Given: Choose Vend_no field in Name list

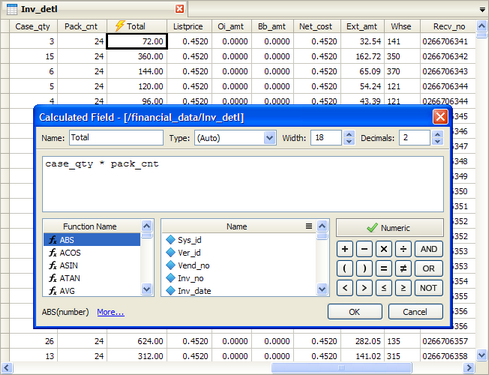Looking at the screenshot, I should 239,265.
